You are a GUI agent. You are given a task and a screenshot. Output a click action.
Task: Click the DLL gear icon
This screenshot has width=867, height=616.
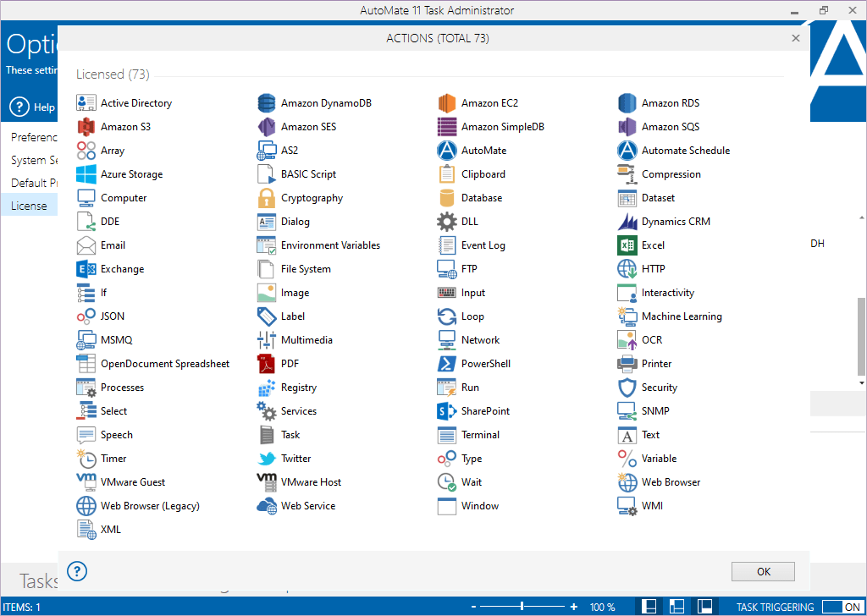coord(447,222)
